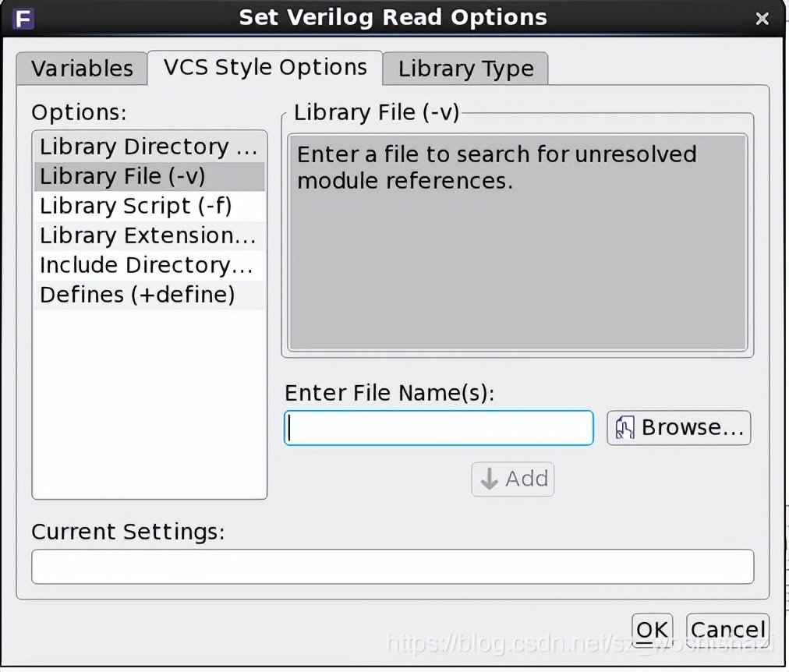The width and height of the screenshot is (789, 672).
Task: Close the Set Verilog Read Options dialog
Action: pyautogui.click(x=762, y=19)
